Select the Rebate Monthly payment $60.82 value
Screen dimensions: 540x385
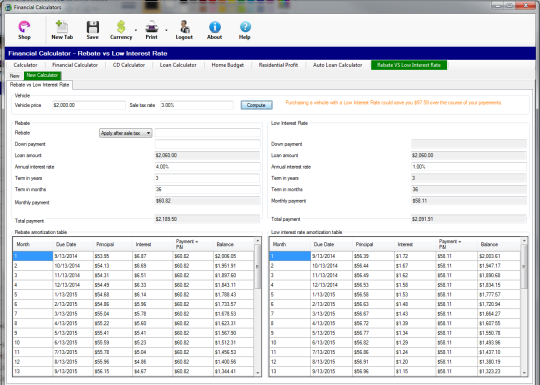point(208,201)
